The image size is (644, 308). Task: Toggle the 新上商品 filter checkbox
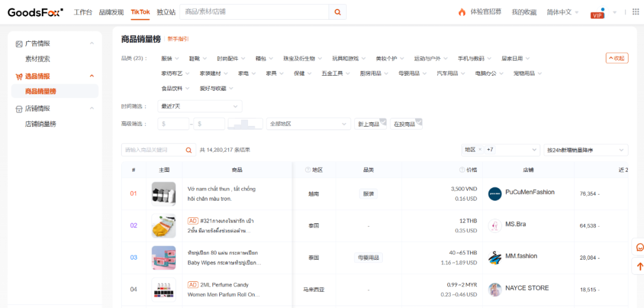click(x=370, y=124)
